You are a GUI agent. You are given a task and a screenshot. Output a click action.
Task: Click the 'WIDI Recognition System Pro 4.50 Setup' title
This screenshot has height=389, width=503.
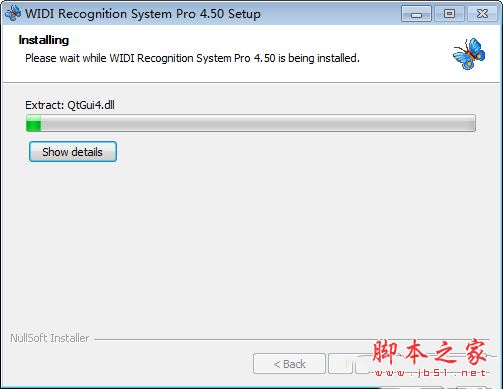(143, 14)
